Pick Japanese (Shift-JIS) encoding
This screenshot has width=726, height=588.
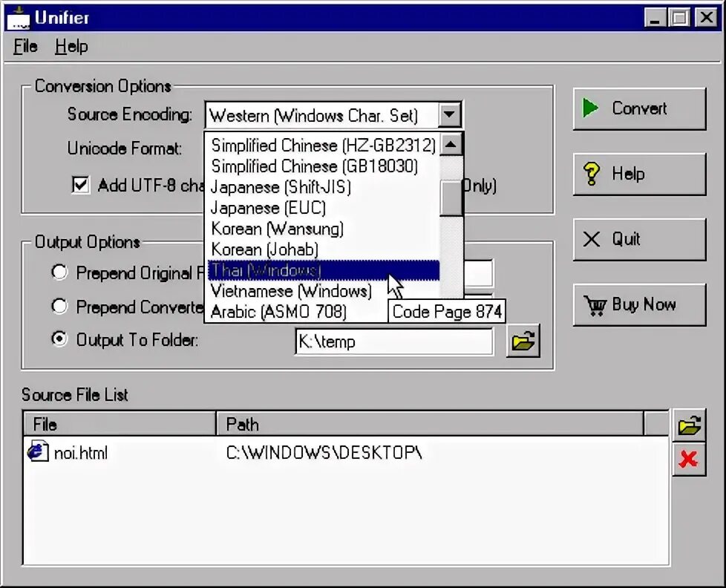pyautogui.click(x=323, y=187)
